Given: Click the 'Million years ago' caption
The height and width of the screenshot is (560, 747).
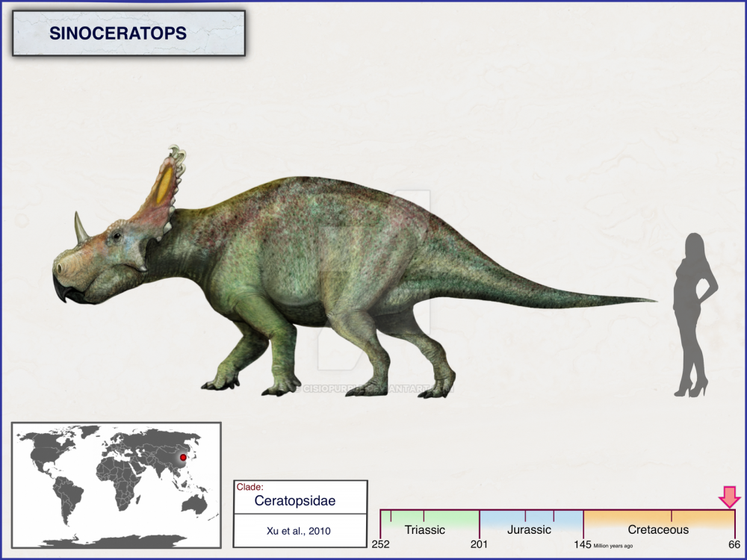Looking at the screenshot, I should pos(613,546).
